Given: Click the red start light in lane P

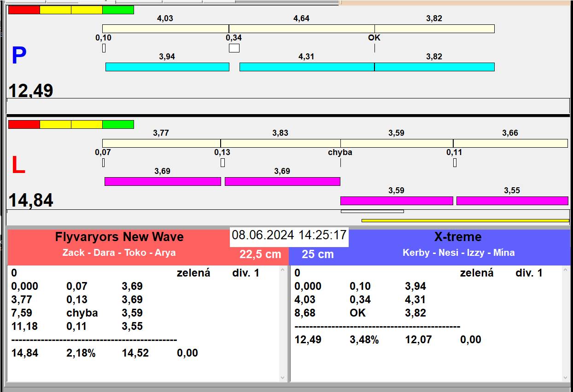Looking at the screenshot, I should coord(24,10).
